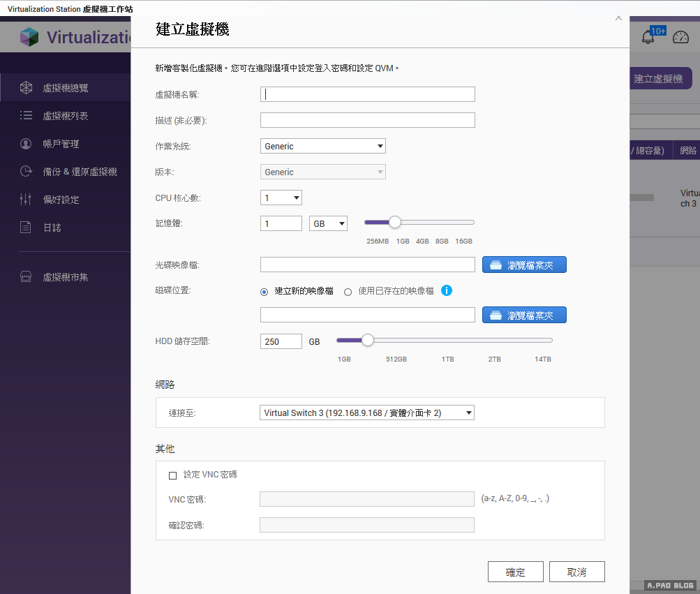Viewport: 700px width, 594px height.
Task: Open the 作業系統 dropdown
Action: (x=322, y=146)
